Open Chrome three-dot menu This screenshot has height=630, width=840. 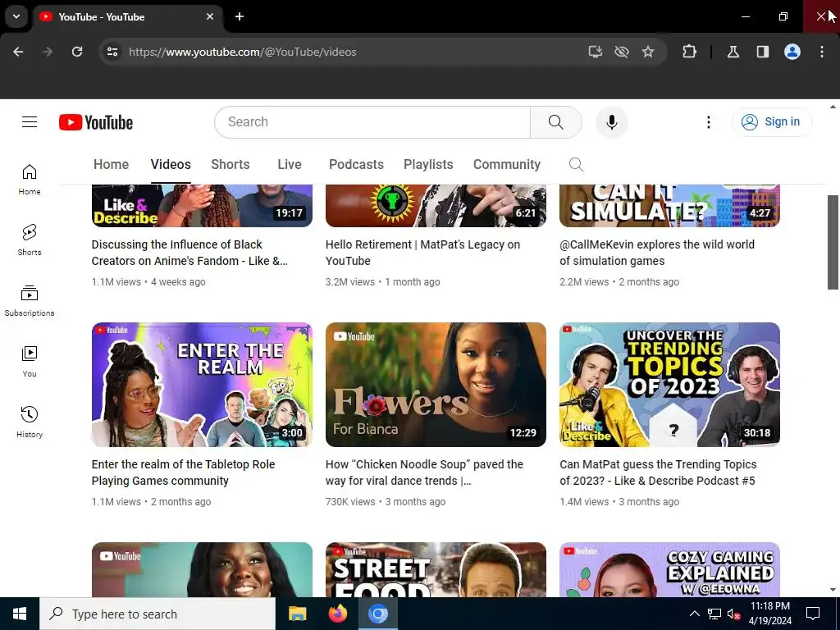click(822, 52)
